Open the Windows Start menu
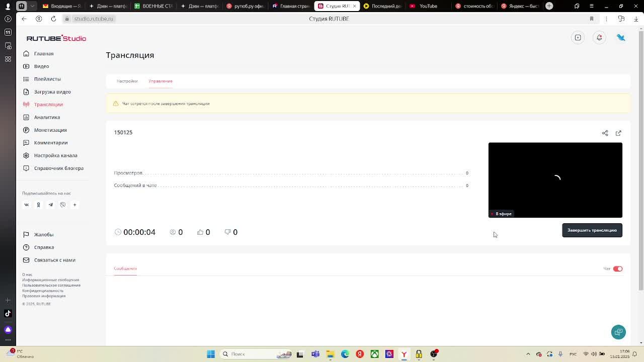Screen dimensions: 644x362 211,354
